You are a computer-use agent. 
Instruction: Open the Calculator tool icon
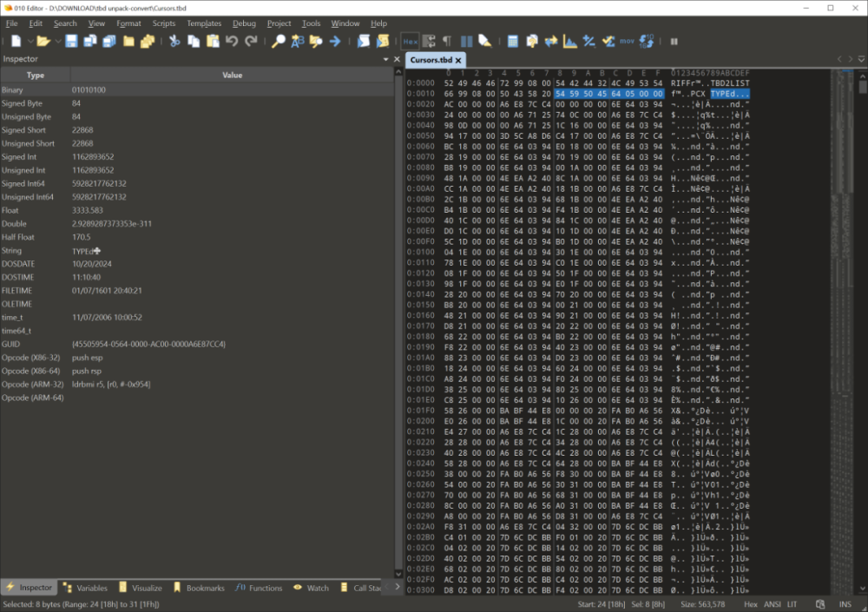point(513,41)
